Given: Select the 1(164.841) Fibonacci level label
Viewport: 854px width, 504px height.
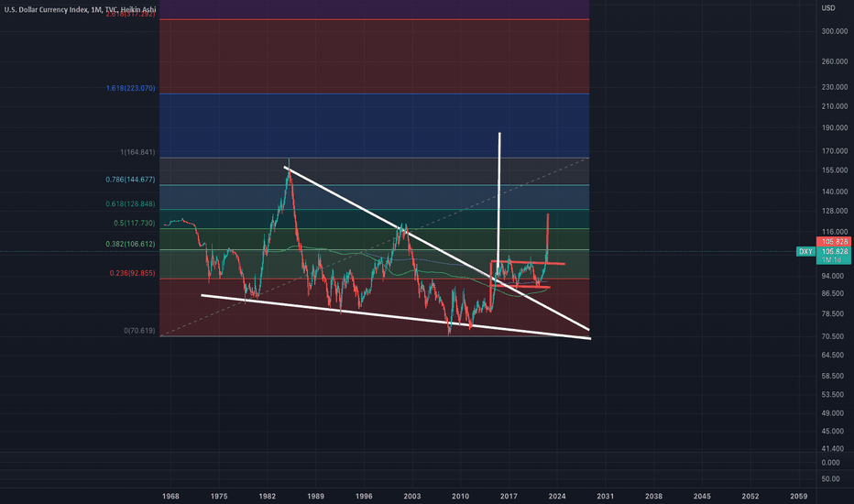Looking at the screenshot, I should click(x=137, y=152).
